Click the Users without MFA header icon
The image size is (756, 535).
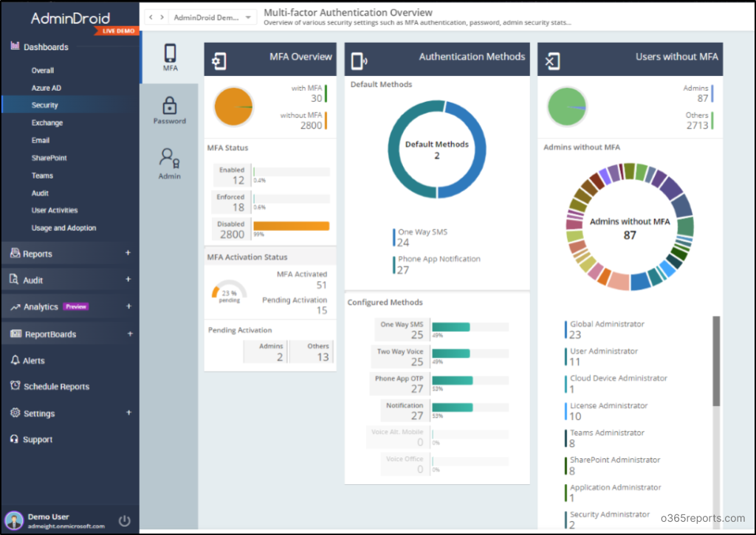[552, 61]
